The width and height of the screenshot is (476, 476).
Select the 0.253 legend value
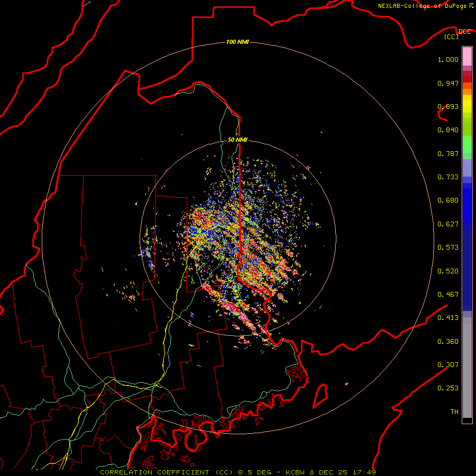click(x=448, y=388)
